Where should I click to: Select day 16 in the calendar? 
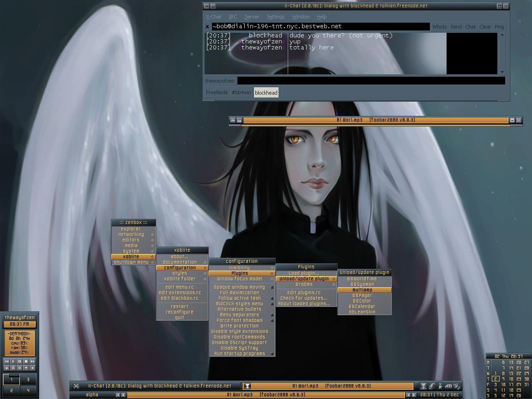tap(511, 379)
